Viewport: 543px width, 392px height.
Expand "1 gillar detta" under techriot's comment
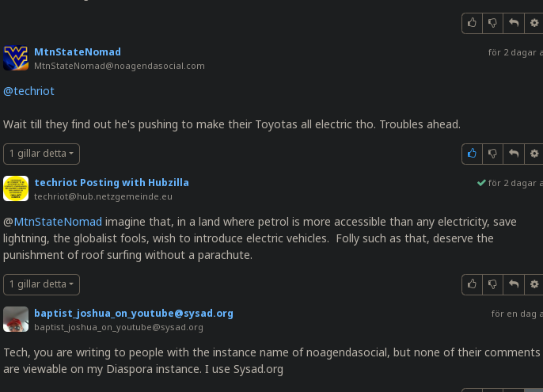click(x=41, y=284)
